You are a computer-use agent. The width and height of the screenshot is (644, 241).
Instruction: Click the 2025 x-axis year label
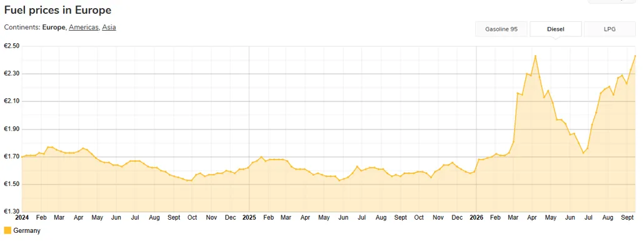pos(249,217)
